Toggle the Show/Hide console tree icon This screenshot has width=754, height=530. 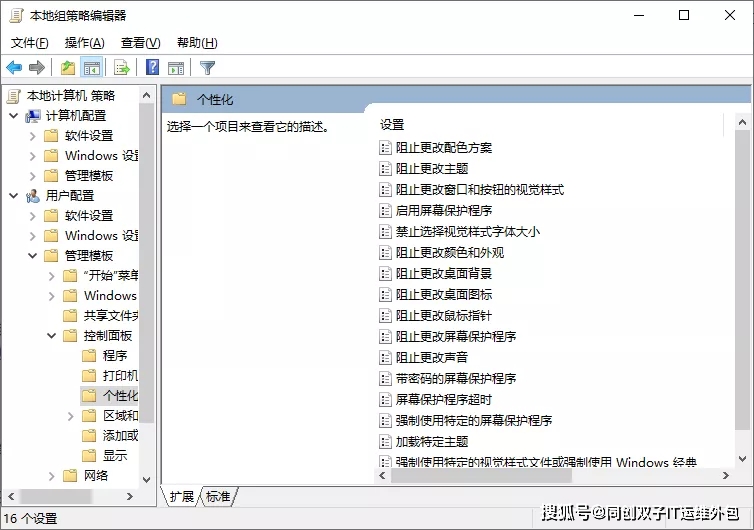pos(91,68)
